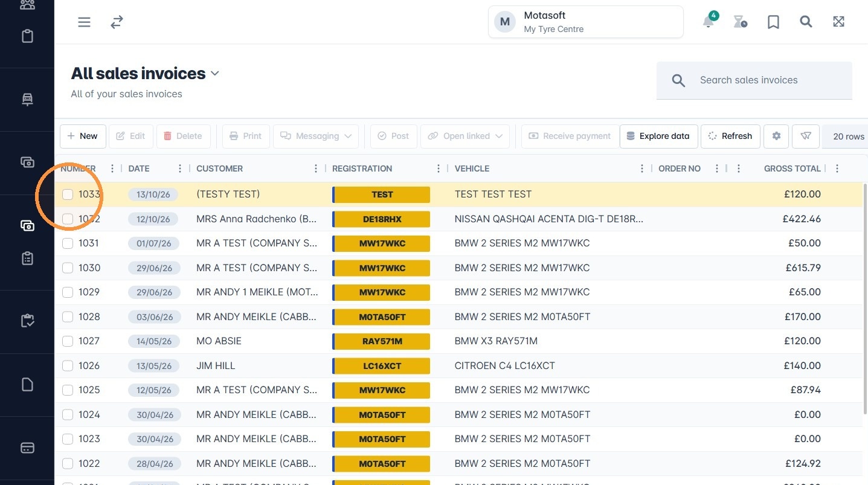Open the bookmark icon in the header

click(x=773, y=22)
